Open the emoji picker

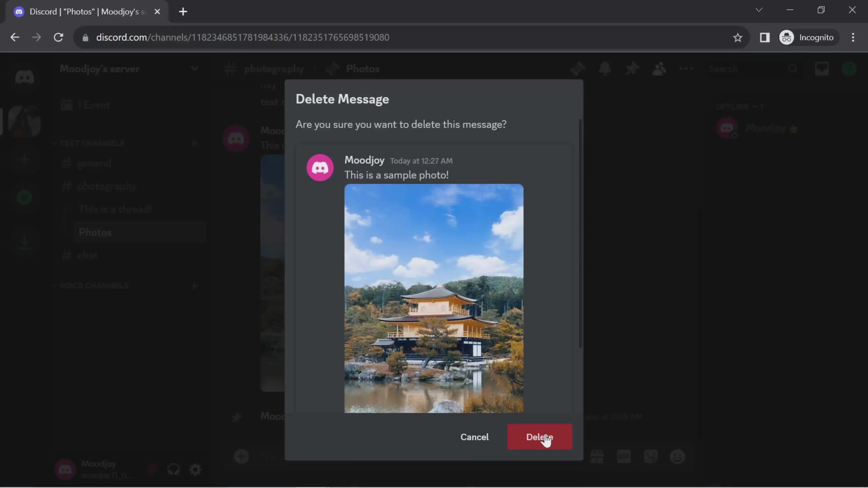pyautogui.click(x=678, y=457)
